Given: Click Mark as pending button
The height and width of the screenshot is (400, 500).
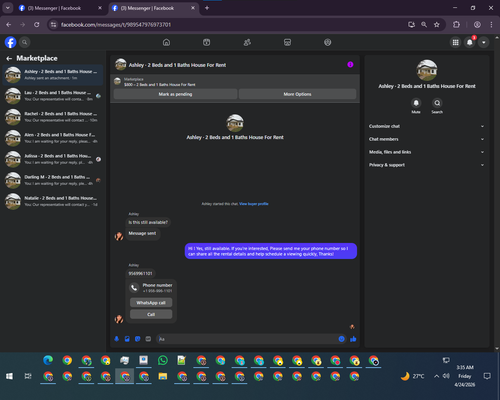Looking at the screenshot, I should 175,94.
